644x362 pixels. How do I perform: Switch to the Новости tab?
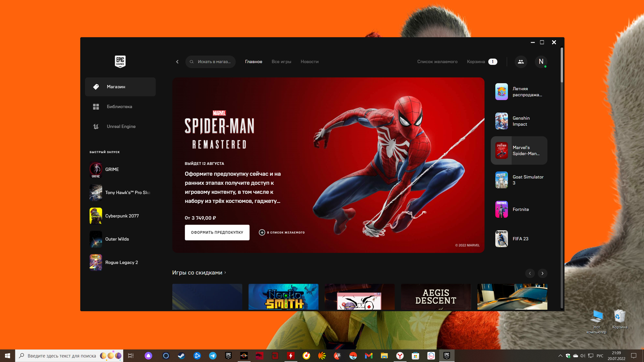309,62
